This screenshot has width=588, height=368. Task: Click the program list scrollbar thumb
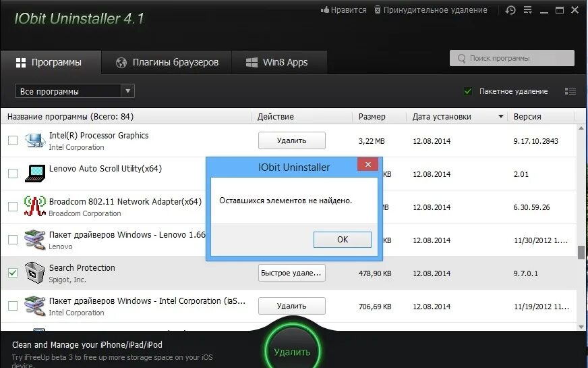581,253
